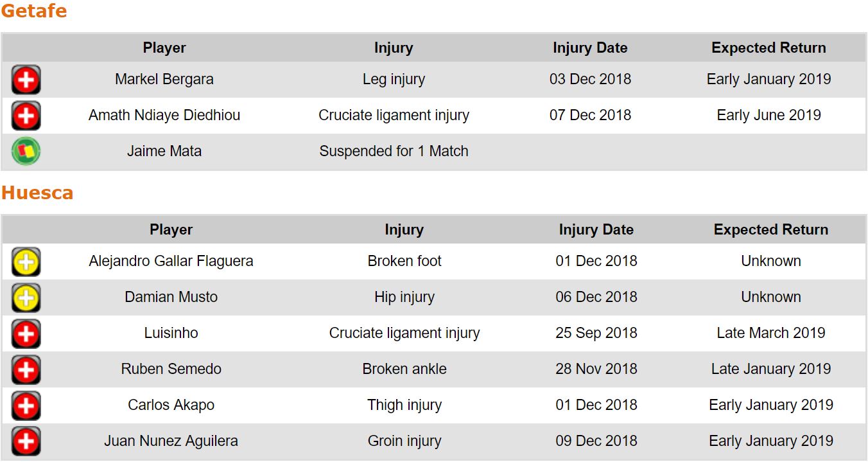Image resolution: width=868 pixels, height=462 pixels.
Task: Click the suspension card icon beside Jaime Mata
Action: pyautogui.click(x=26, y=152)
